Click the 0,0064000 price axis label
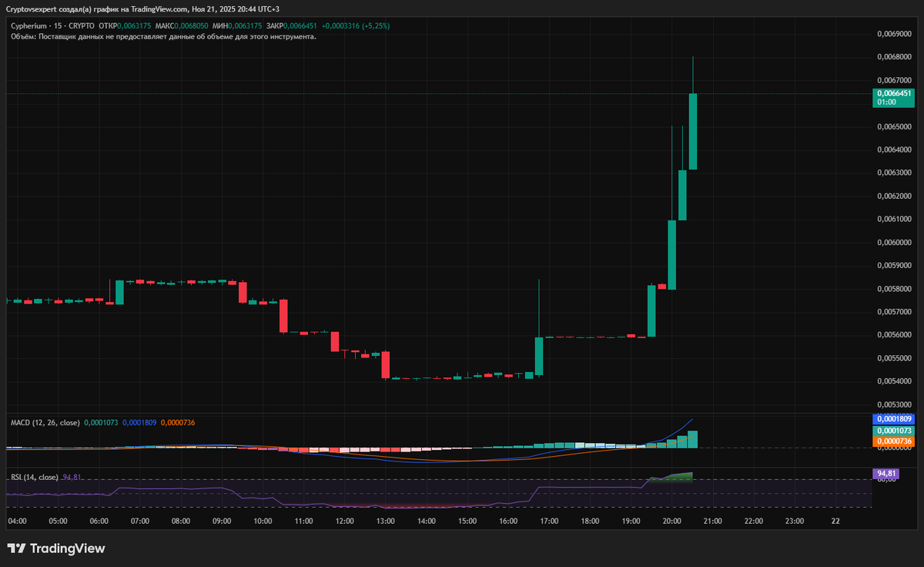924x567 pixels. pos(894,149)
